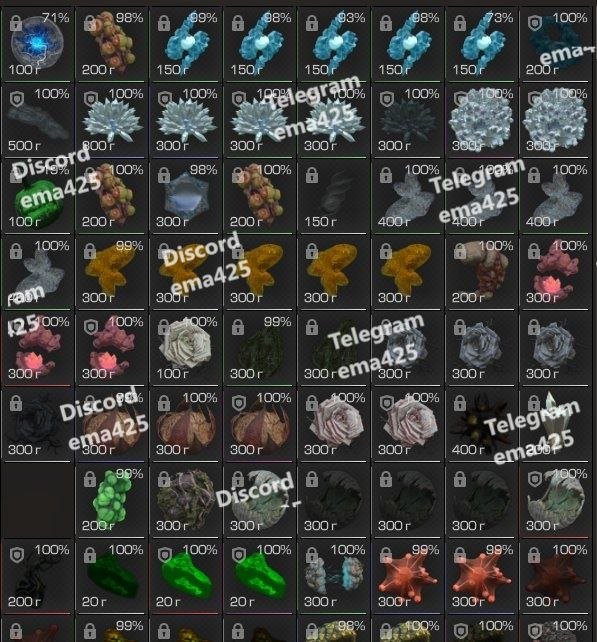Click the lock icon on the blue orb artifact
The height and width of the screenshot is (642, 597).
pos(16,23)
